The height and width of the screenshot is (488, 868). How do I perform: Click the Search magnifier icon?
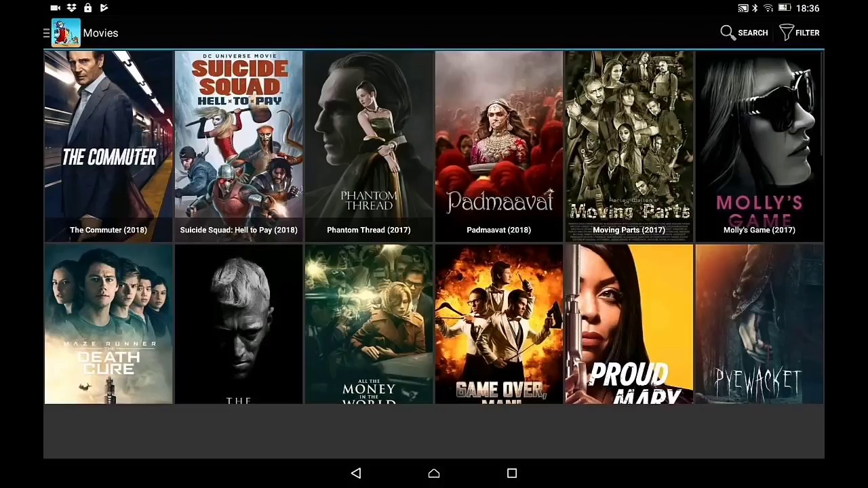pos(728,33)
